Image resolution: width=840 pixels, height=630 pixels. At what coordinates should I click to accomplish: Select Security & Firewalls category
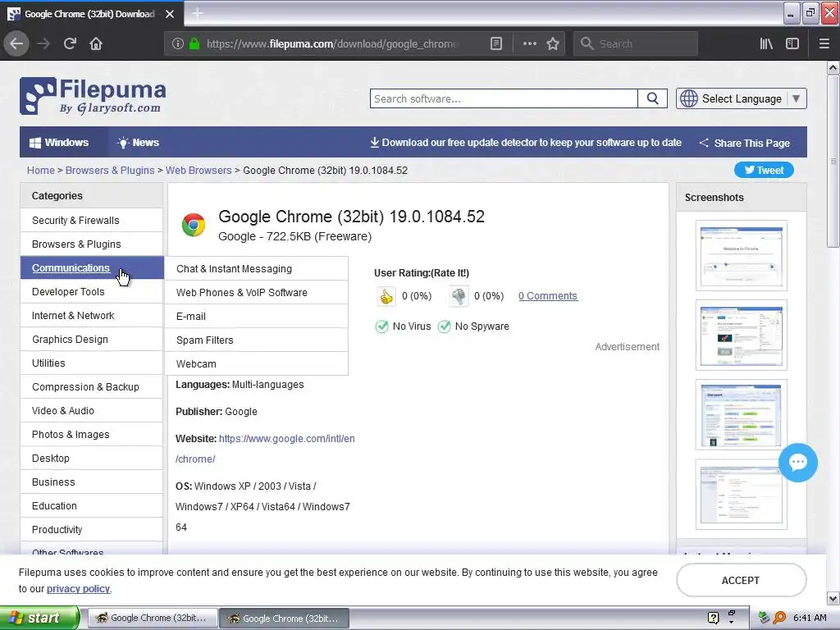point(92,220)
